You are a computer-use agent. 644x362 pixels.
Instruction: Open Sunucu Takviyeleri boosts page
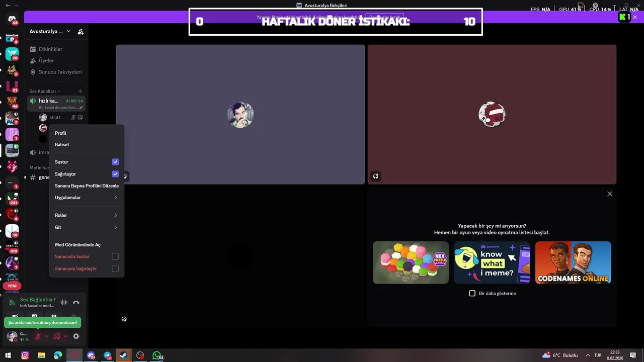tap(60, 72)
